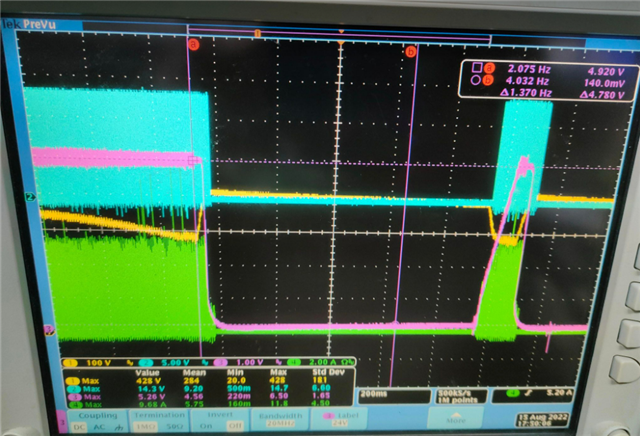This screenshot has width=640, height=436.
Task: Select channel 3 badge showing 1.00 V
Action: pyautogui.click(x=221, y=363)
